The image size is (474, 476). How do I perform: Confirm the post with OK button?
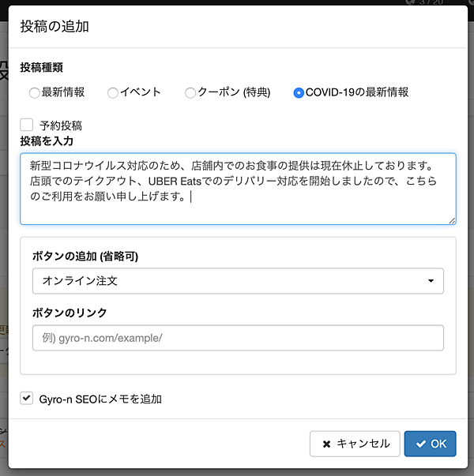coord(430,444)
